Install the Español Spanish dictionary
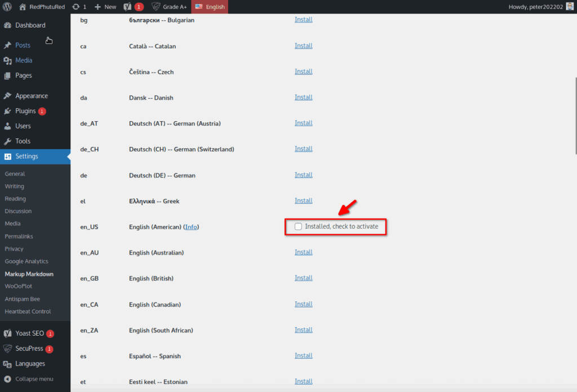The height and width of the screenshot is (392, 577). coord(303,355)
